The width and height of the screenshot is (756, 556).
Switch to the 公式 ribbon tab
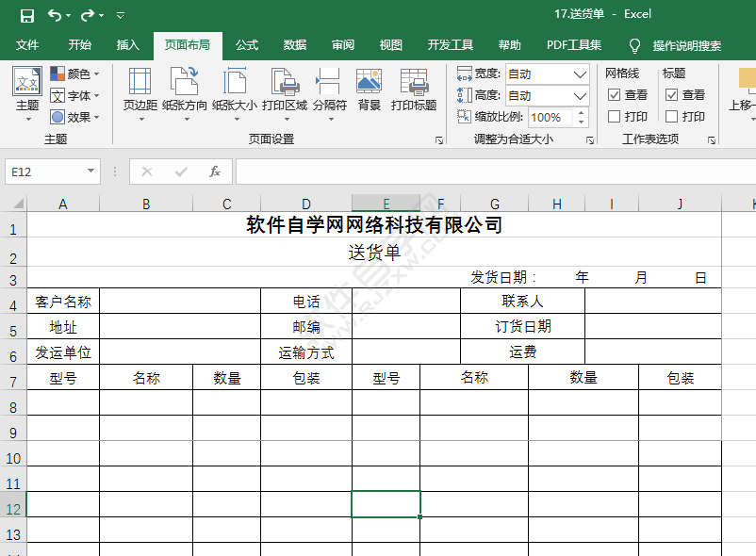245,43
